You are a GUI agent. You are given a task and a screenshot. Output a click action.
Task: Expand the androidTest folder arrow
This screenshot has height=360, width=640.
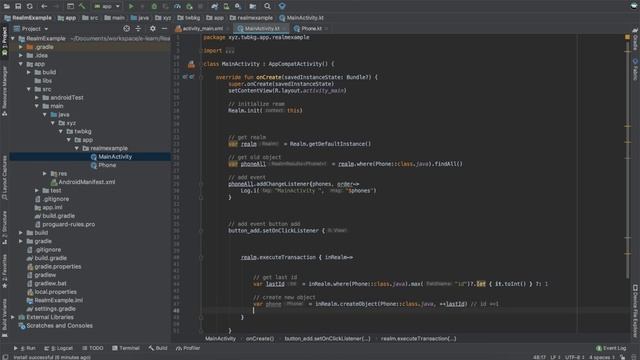point(37,98)
